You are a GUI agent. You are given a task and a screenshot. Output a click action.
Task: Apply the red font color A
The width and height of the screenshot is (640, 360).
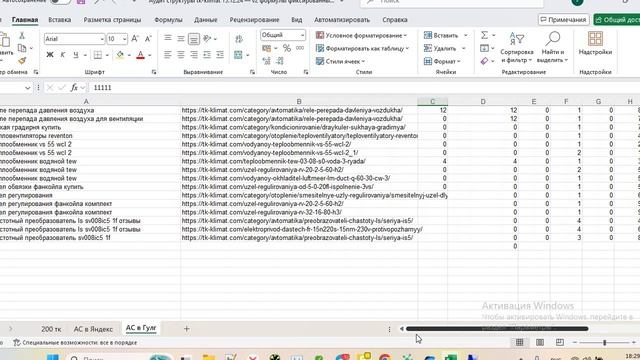140,55
